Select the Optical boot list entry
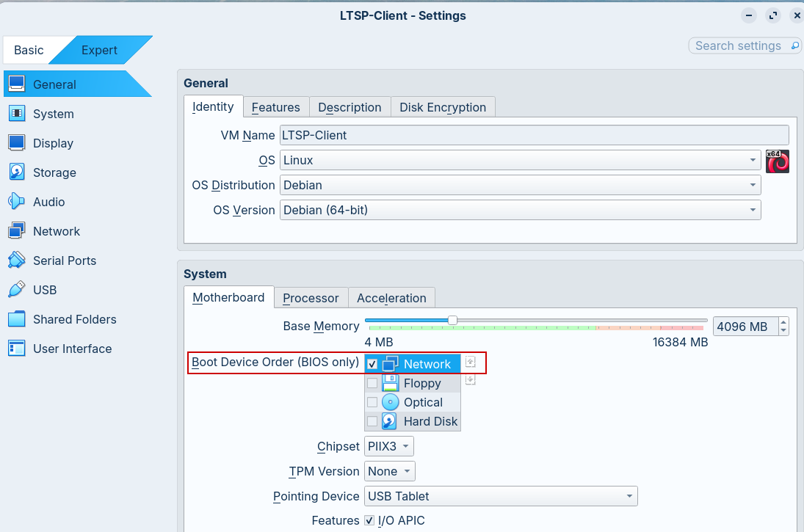The height and width of the screenshot is (532, 804). pyautogui.click(x=413, y=402)
